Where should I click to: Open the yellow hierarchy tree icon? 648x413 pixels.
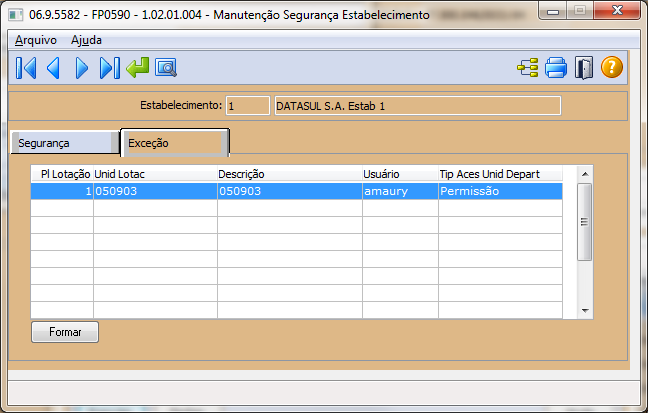tap(528, 67)
